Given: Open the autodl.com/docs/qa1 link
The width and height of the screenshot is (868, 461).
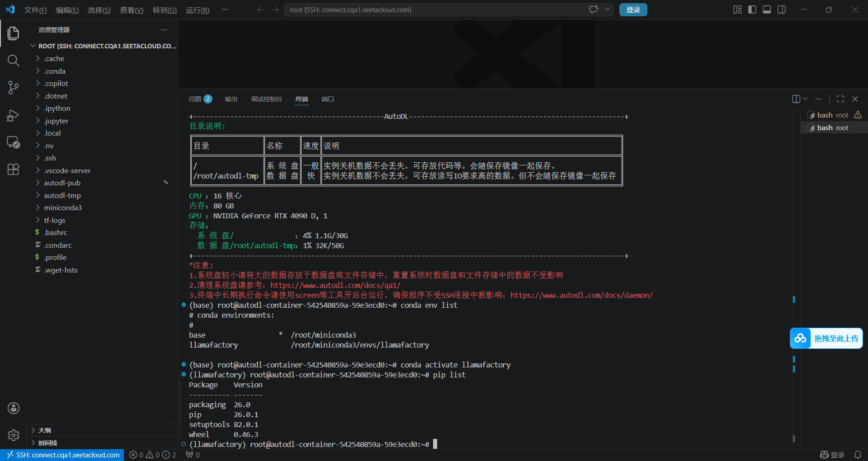Looking at the screenshot, I should point(335,285).
